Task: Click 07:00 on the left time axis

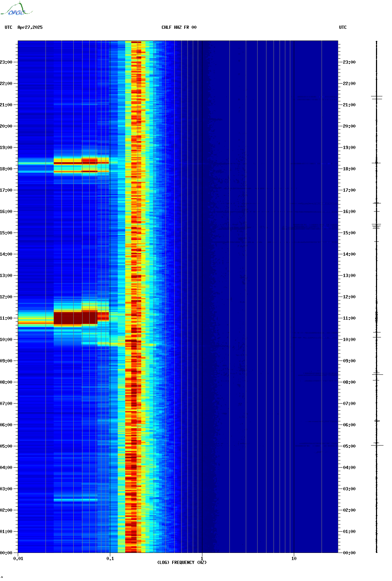Action: (x=6, y=404)
